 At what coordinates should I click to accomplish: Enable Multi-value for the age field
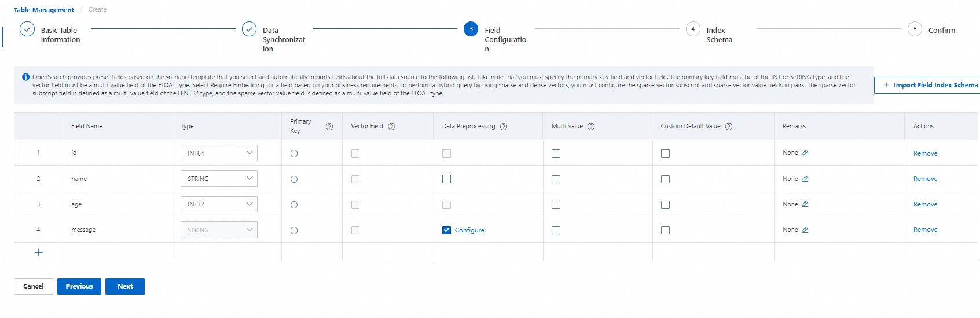point(556,205)
